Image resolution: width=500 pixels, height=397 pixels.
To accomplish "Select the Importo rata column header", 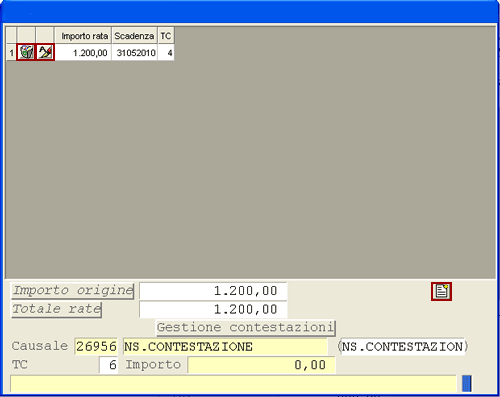I will tap(83, 36).
